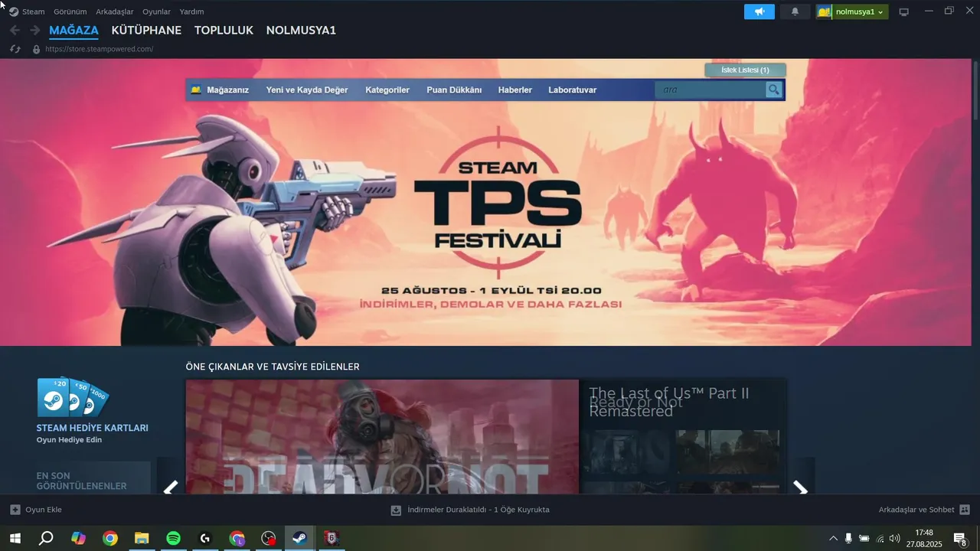The height and width of the screenshot is (551, 980).
Task: Open the Ready or Not featured capsule
Action: pyautogui.click(x=382, y=437)
